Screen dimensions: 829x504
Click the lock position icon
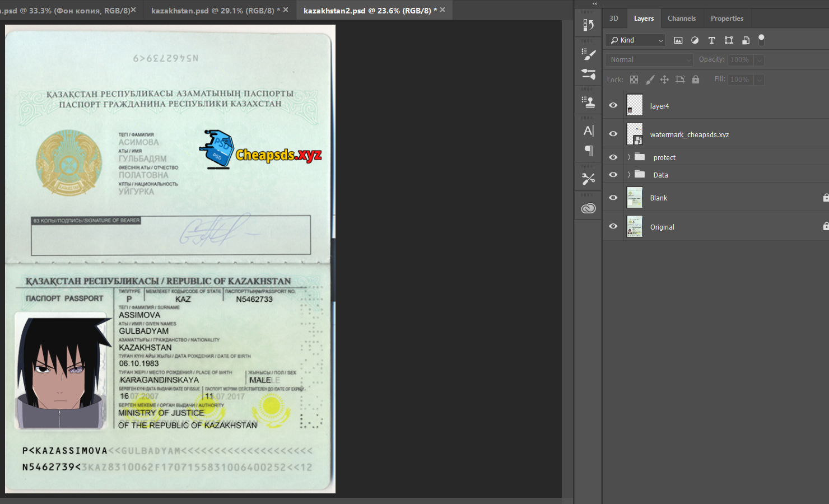tap(664, 80)
